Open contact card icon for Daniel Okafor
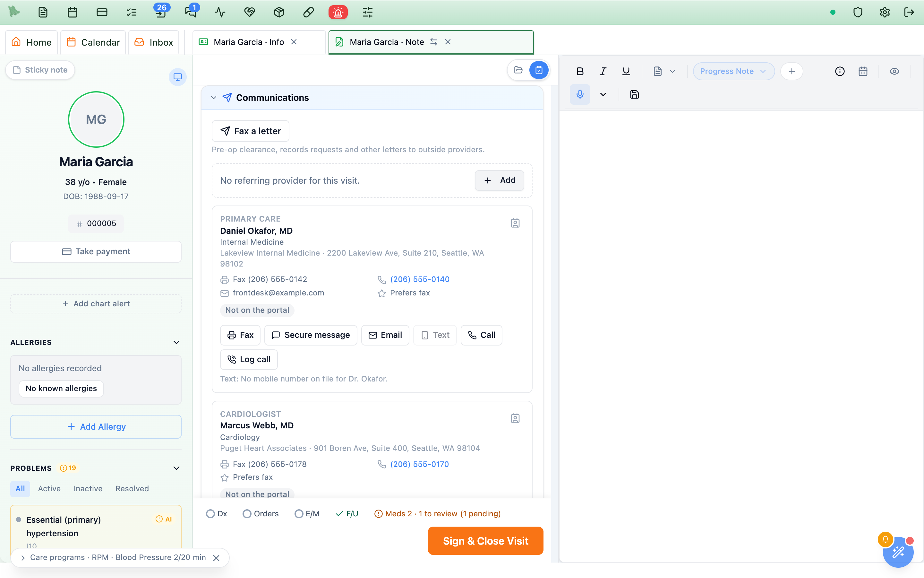The width and height of the screenshot is (924, 578). (x=515, y=223)
